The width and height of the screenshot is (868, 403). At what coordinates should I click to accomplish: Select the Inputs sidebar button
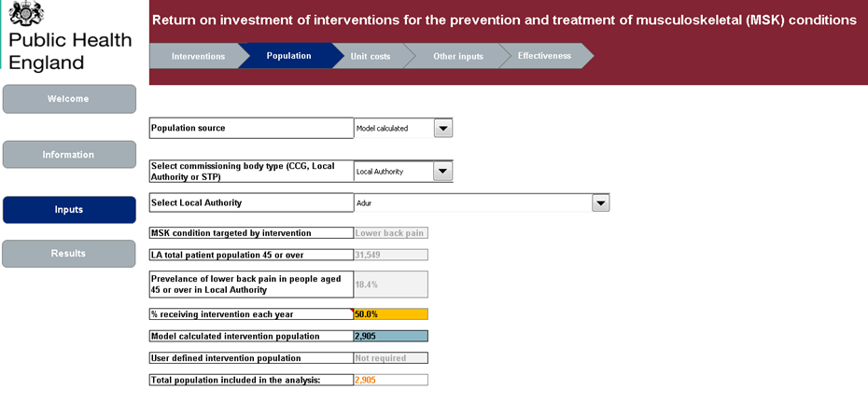pos(69,210)
